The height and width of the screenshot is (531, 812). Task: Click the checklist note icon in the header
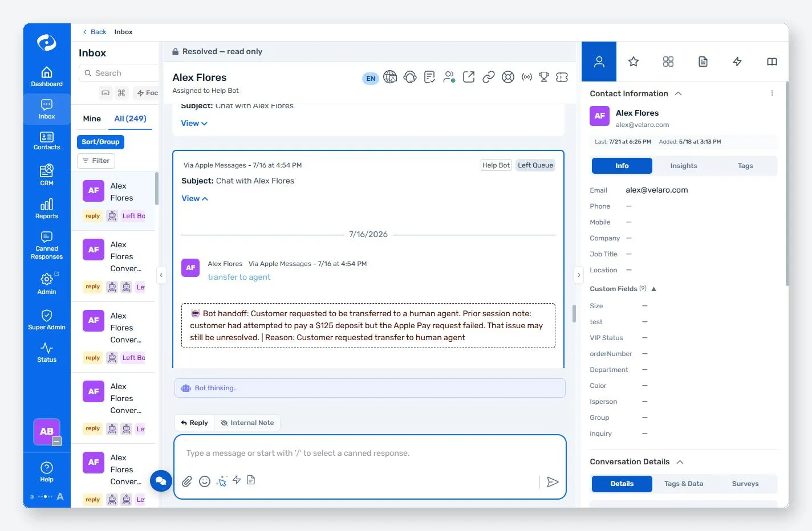(430, 77)
